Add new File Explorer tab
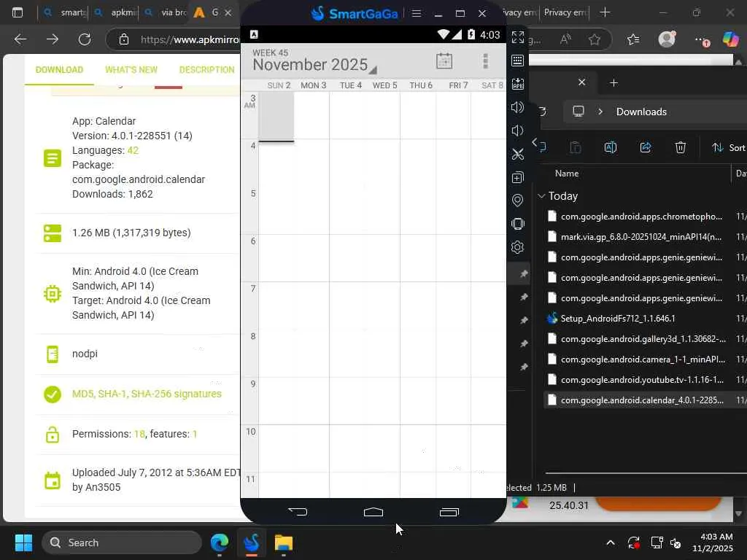The image size is (747, 560). tap(614, 83)
